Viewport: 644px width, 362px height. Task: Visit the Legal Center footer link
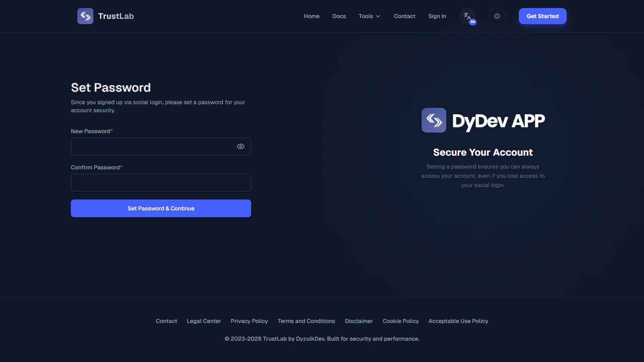204,321
